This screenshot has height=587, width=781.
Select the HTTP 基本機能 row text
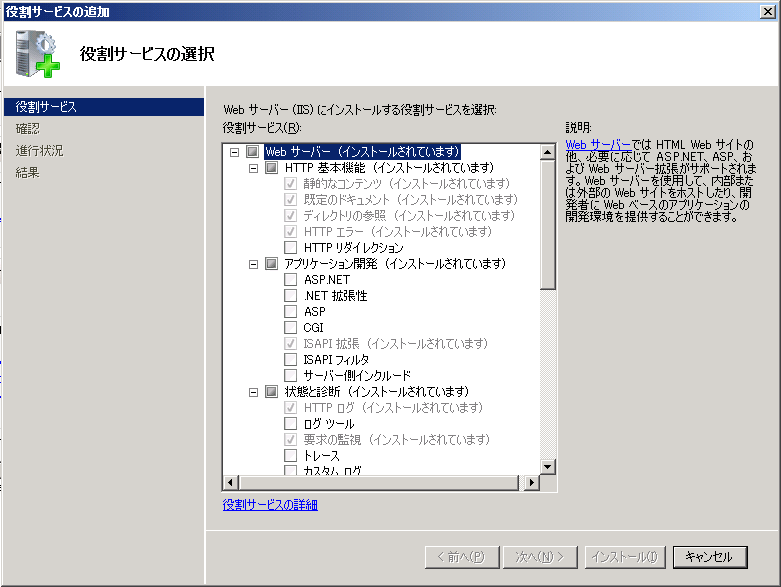coord(389,167)
